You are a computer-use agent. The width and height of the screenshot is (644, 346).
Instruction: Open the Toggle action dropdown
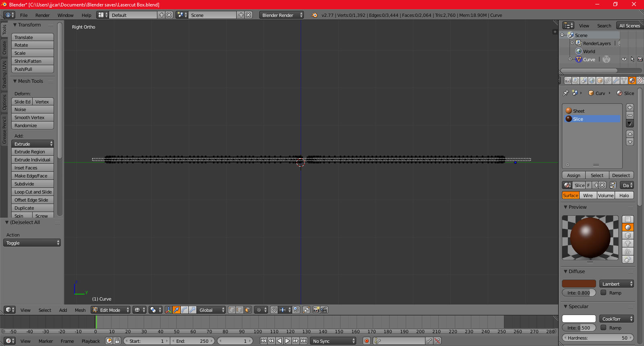pyautogui.click(x=32, y=243)
